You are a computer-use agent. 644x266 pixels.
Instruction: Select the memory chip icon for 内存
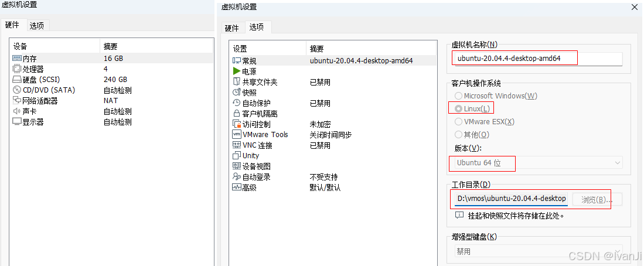tap(17, 58)
